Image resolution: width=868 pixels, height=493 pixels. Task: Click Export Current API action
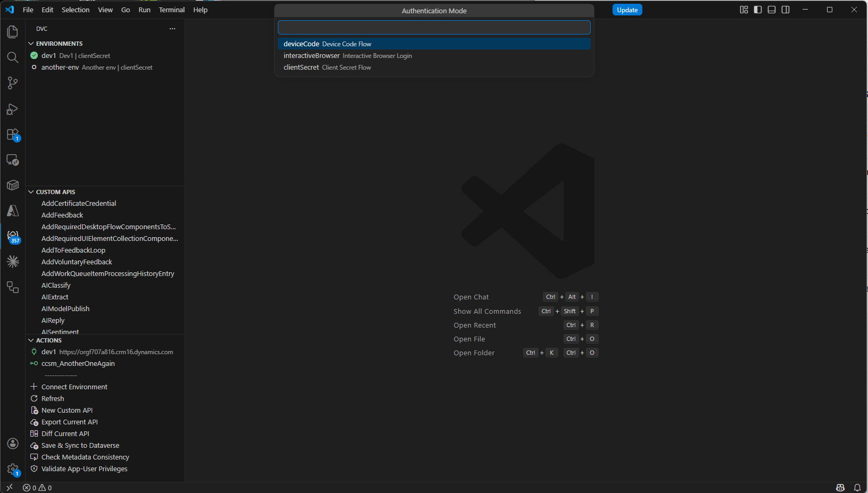point(105,422)
